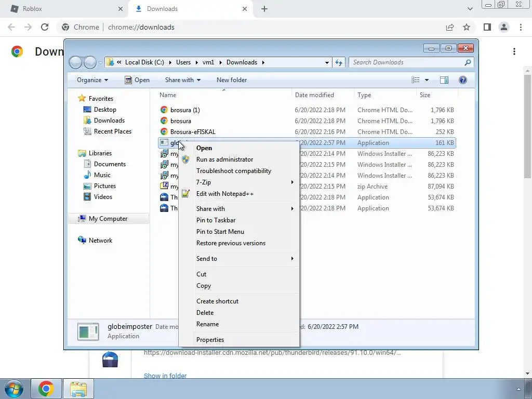Click the Explorer refresh button
Image resolution: width=532 pixels, height=399 pixels.
(x=339, y=62)
